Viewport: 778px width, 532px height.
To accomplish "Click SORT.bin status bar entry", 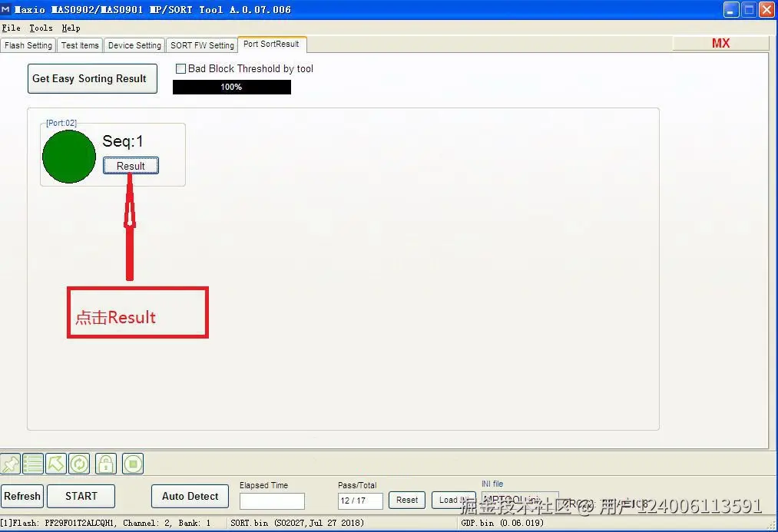I will [x=297, y=523].
